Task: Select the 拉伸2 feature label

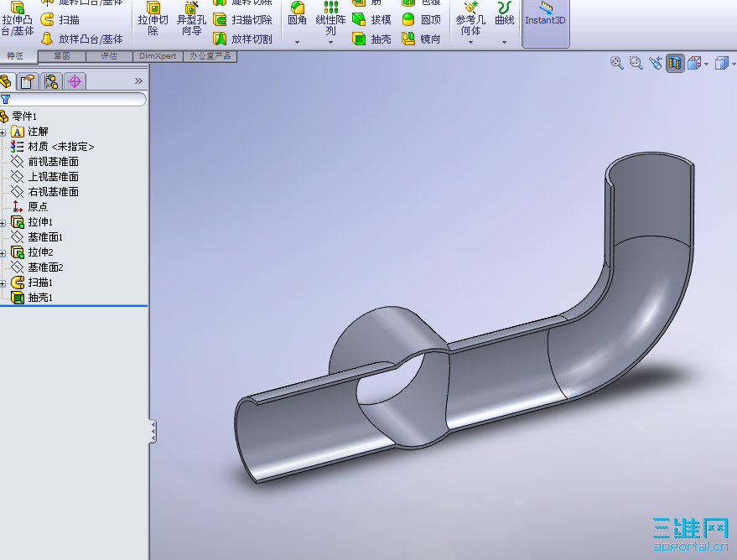Action: coord(40,252)
